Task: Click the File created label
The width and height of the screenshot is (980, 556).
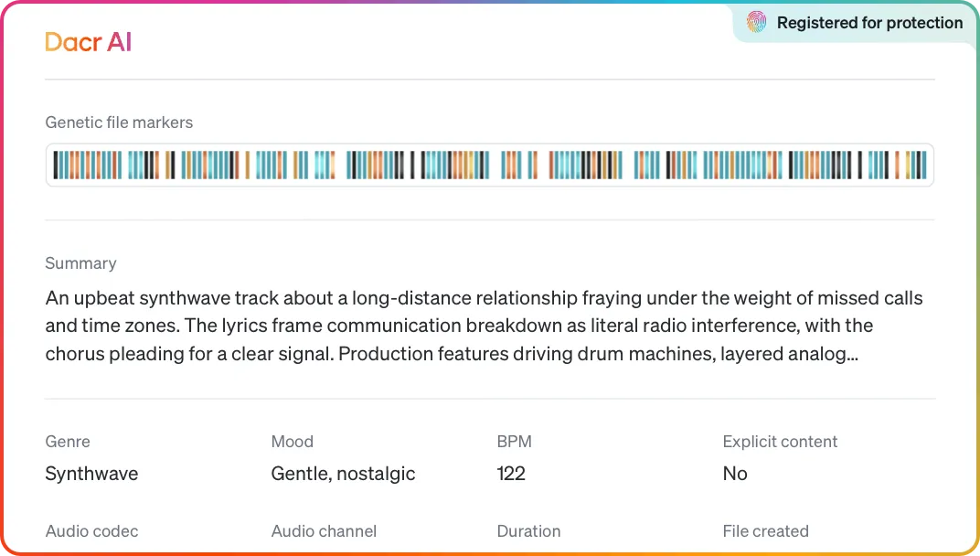Action: point(766,531)
